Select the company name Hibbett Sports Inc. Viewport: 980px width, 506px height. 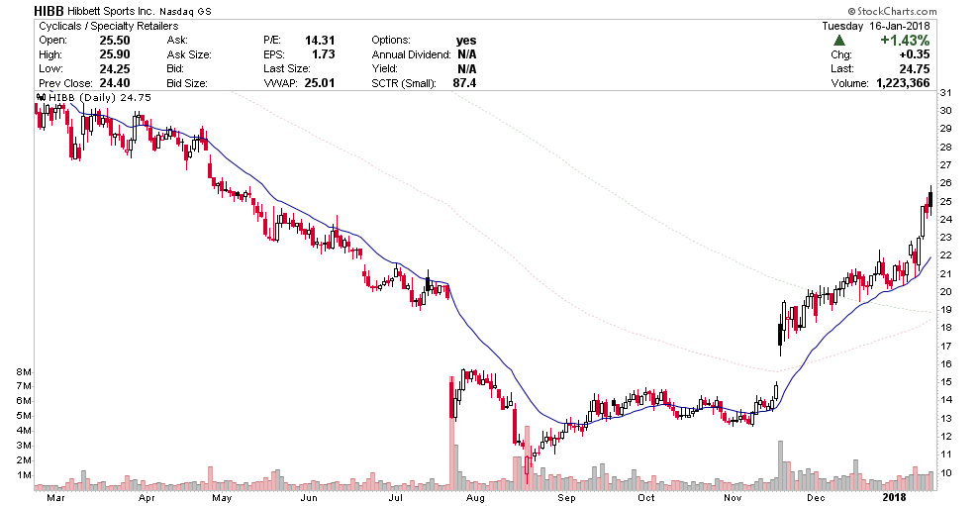coord(111,11)
